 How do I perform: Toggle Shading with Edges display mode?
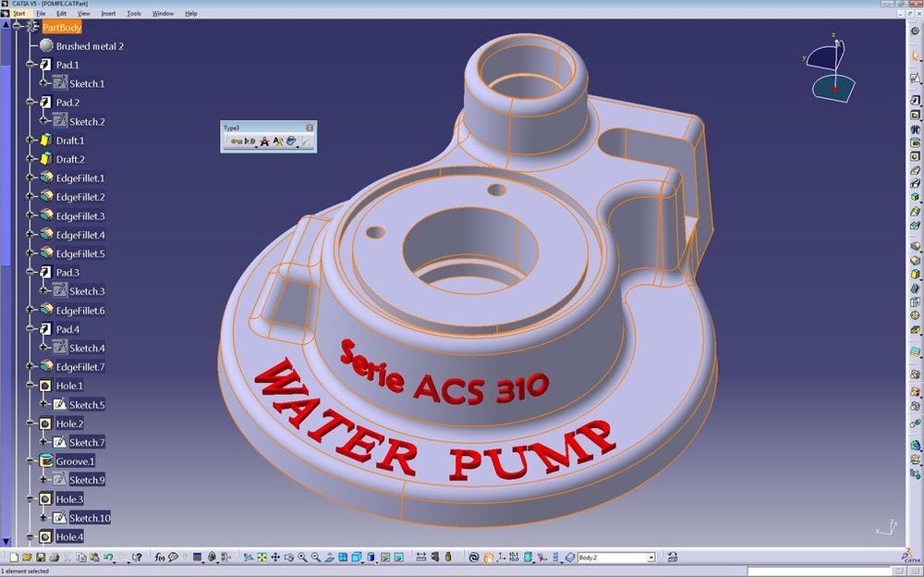[357, 557]
